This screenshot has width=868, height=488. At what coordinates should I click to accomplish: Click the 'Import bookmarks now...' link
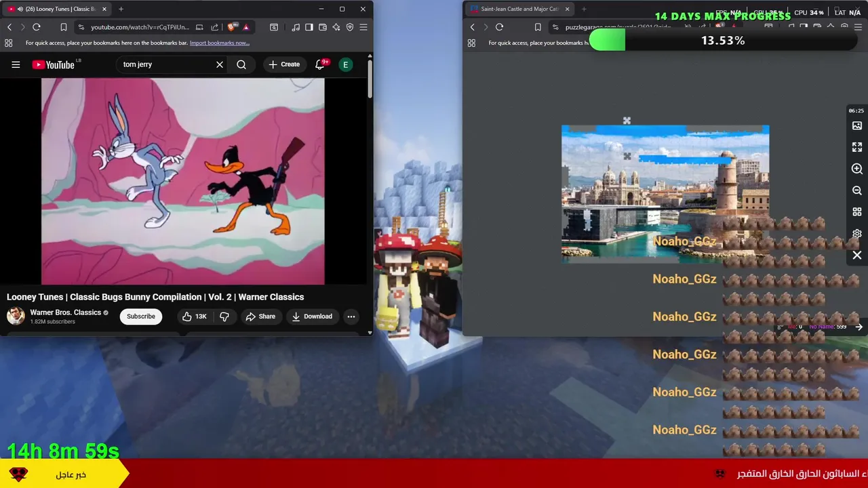[220, 43]
